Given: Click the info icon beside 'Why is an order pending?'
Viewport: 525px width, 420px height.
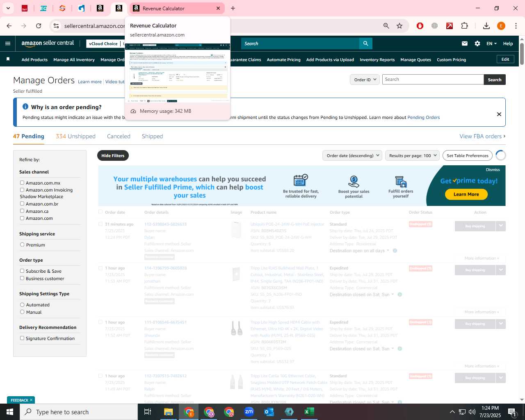Looking at the screenshot, I should 25,107.
